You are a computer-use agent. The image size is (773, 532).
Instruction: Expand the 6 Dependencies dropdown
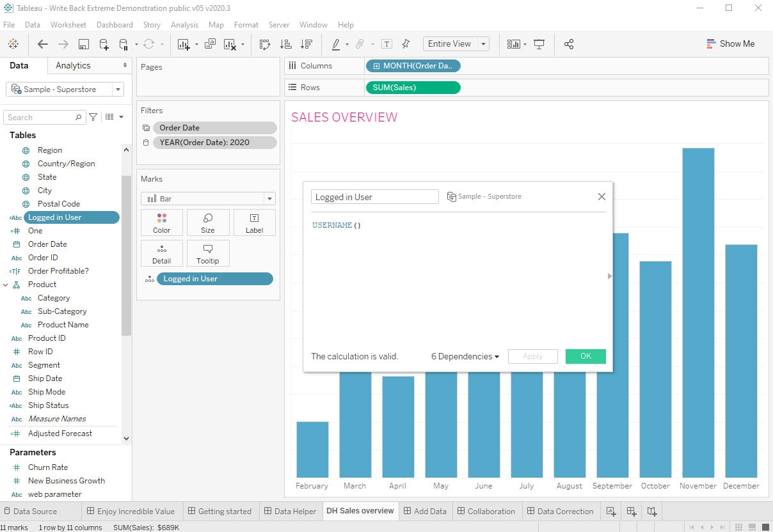(x=465, y=357)
